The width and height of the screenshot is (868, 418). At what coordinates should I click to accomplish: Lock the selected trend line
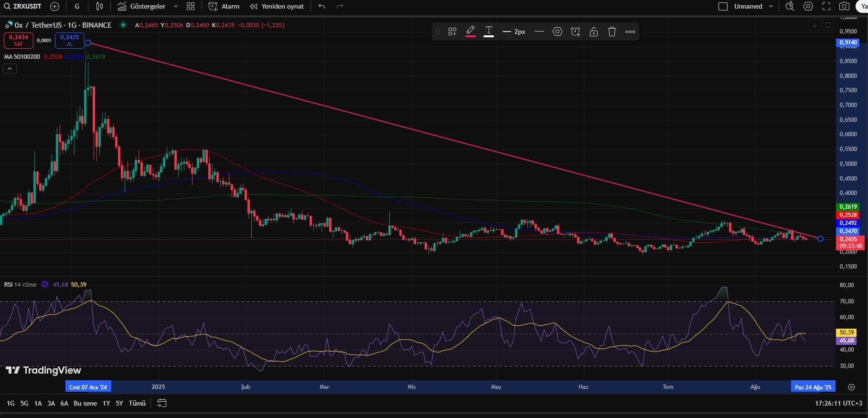[594, 32]
